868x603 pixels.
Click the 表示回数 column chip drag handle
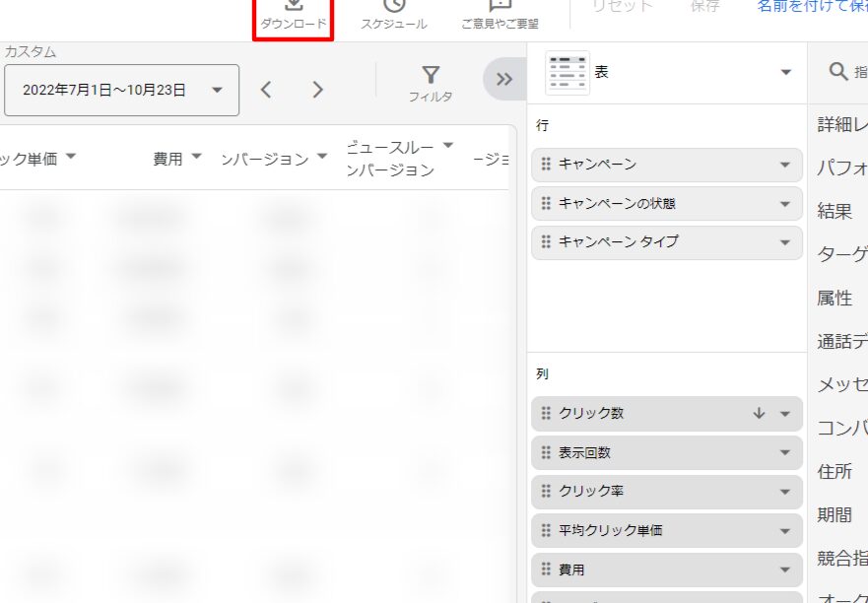[546, 453]
